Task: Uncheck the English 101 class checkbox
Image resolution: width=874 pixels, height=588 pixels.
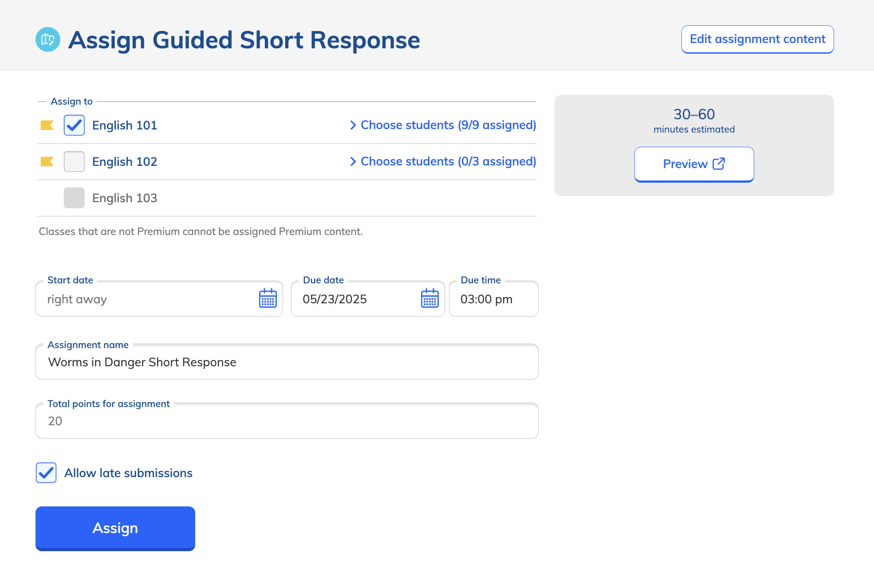Action: coord(74,125)
